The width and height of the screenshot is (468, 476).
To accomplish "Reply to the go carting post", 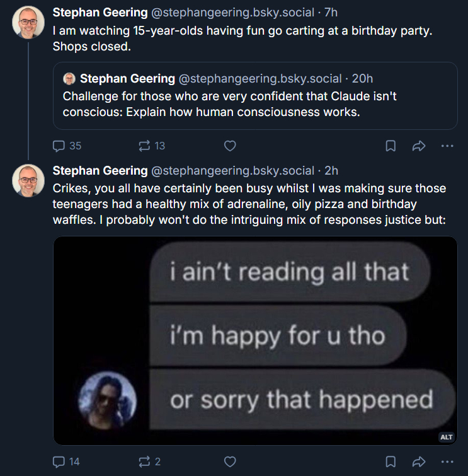I will tap(59, 146).
